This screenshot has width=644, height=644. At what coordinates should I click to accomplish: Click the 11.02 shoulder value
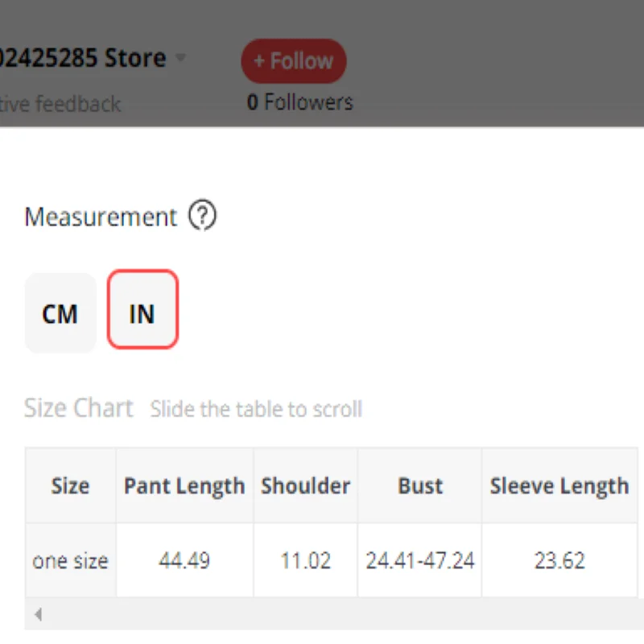point(305,560)
